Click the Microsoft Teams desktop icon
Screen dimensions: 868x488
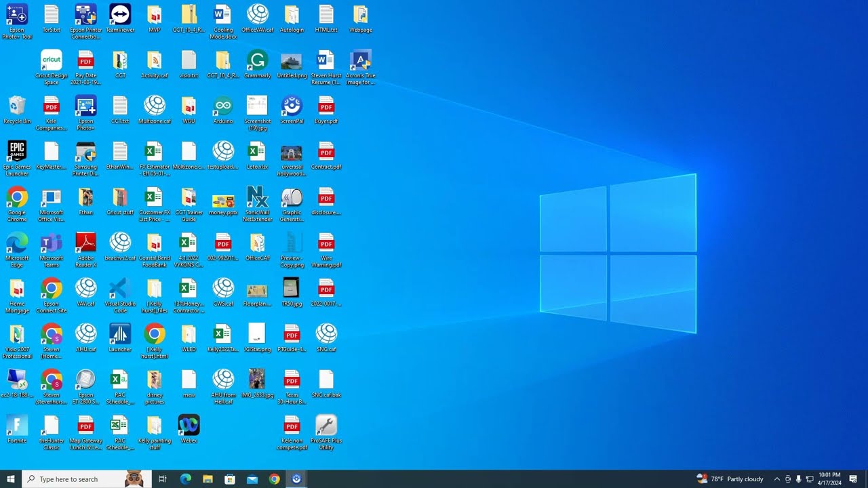[52, 250]
